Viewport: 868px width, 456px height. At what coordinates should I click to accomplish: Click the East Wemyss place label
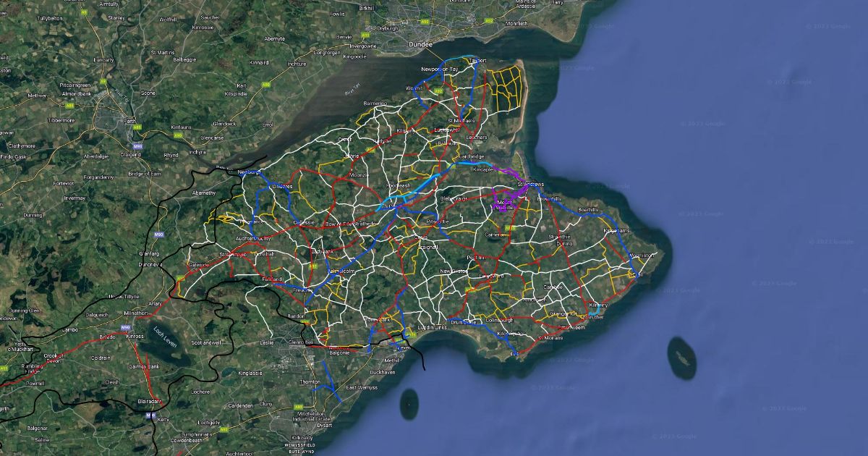(x=360, y=388)
